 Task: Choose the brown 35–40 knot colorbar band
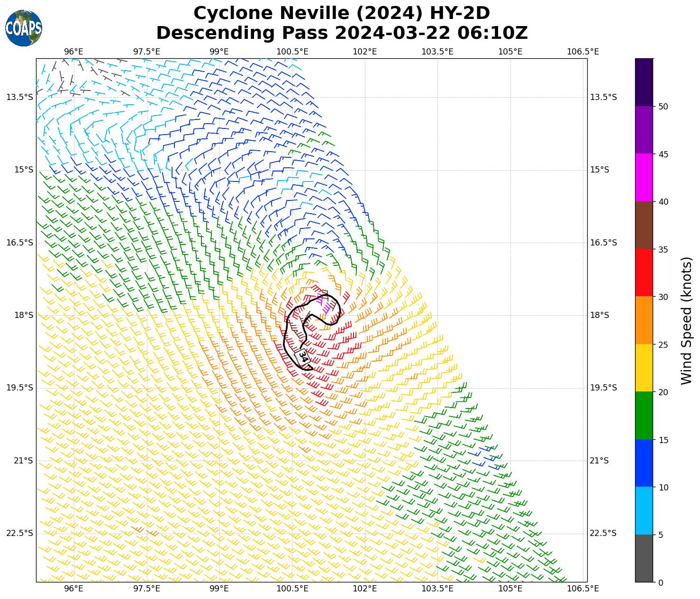coord(644,225)
